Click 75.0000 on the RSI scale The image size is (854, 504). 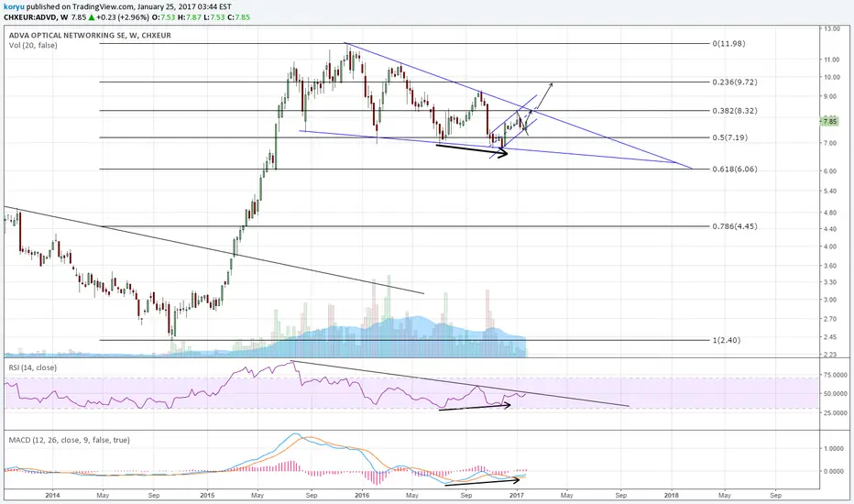click(836, 375)
